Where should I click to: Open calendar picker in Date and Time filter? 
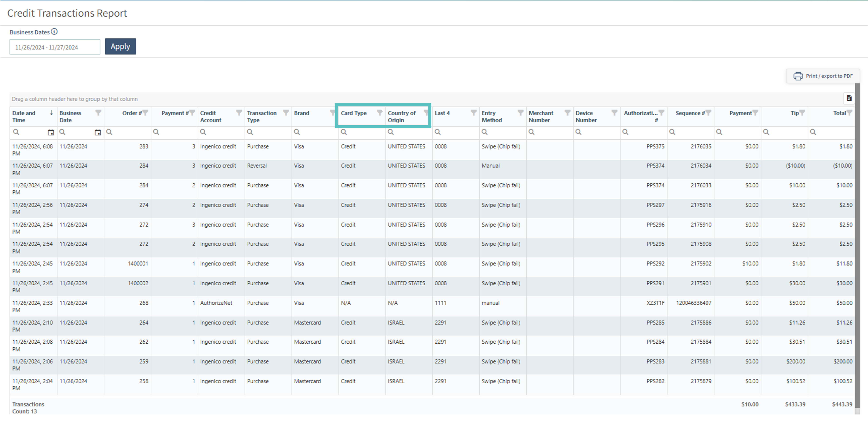click(50, 133)
